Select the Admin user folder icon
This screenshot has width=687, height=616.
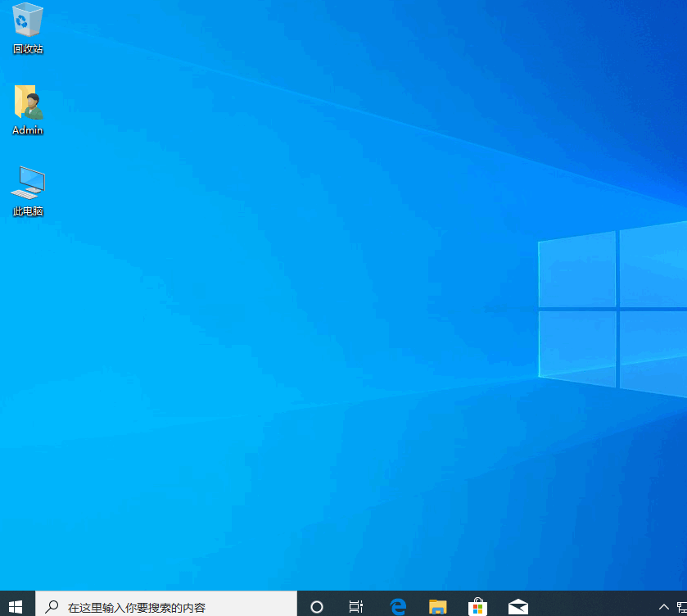28,102
